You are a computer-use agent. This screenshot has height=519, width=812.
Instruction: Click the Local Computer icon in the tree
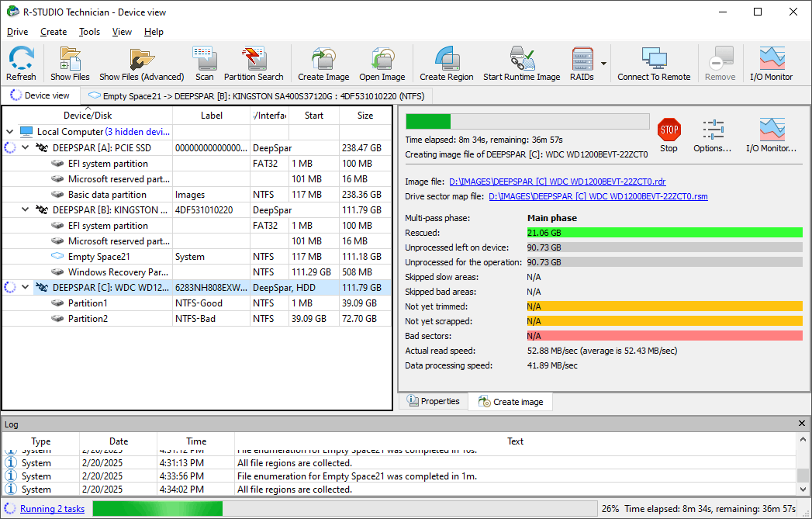(26, 132)
